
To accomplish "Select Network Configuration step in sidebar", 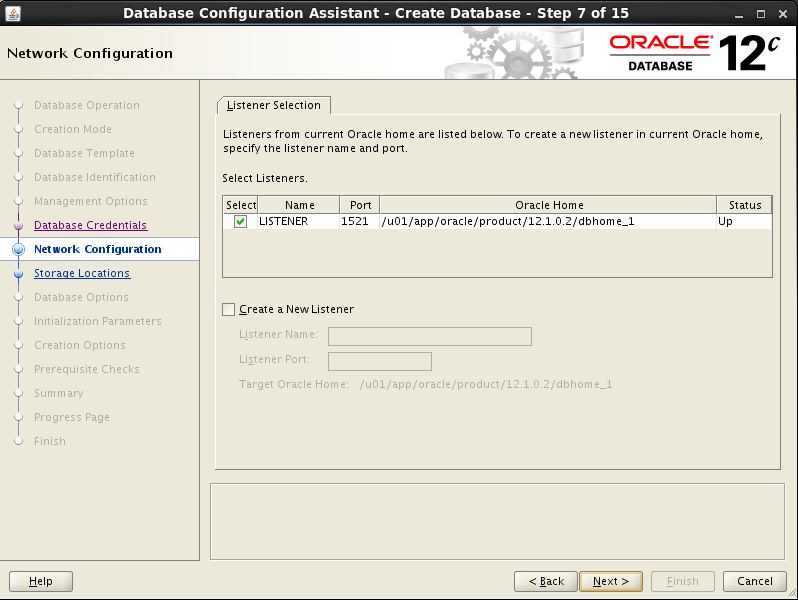I will [98, 249].
